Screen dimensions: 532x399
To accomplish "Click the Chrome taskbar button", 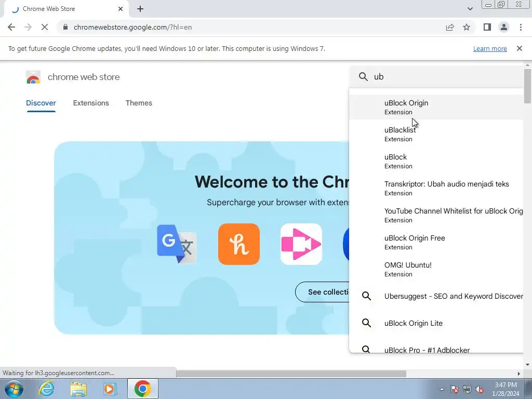I will pos(142,389).
